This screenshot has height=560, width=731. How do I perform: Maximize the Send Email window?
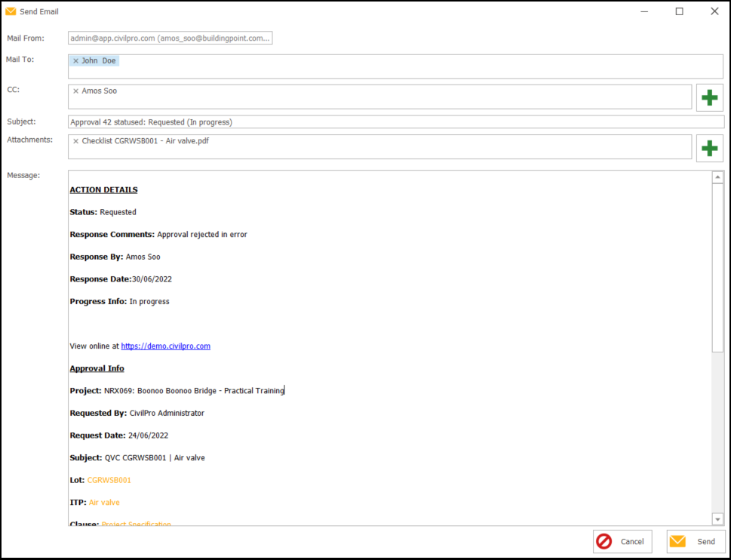coord(679,11)
